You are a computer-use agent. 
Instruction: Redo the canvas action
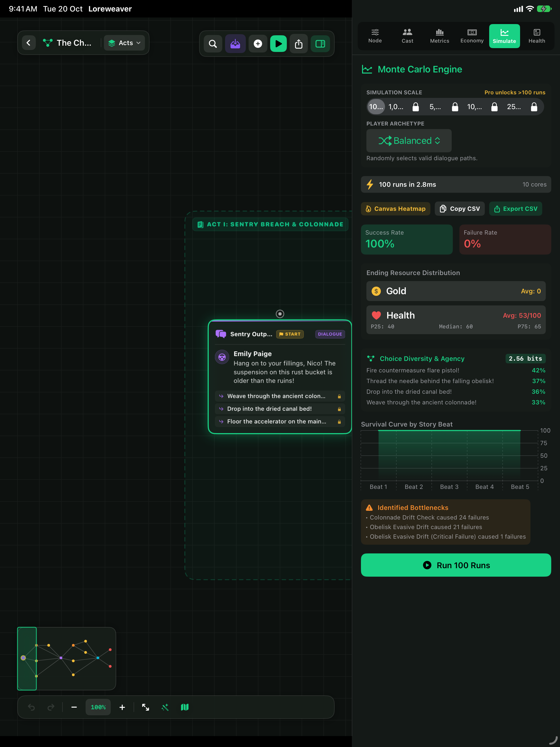point(51,707)
